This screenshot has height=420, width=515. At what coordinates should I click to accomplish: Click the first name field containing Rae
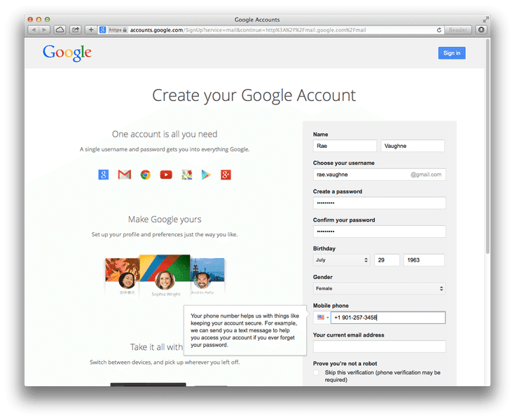click(345, 146)
